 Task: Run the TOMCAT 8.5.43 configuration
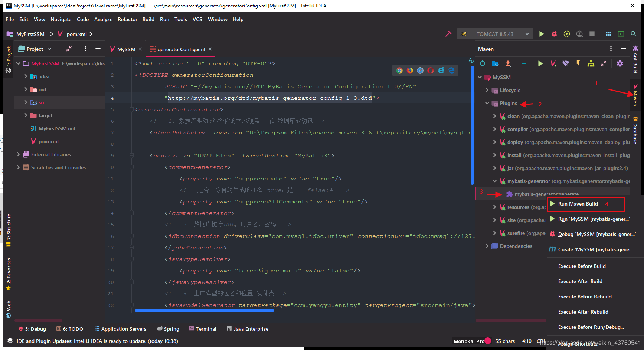coord(542,34)
